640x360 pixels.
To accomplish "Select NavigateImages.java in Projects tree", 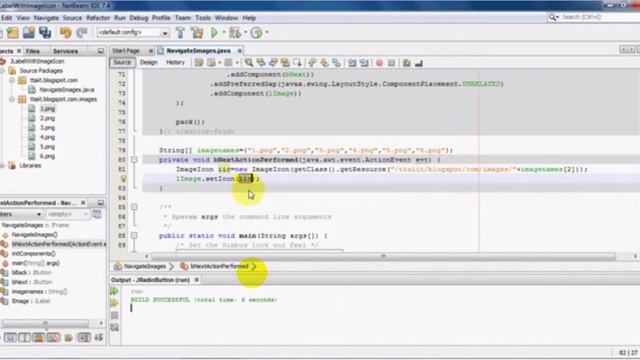I will (67, 90).
